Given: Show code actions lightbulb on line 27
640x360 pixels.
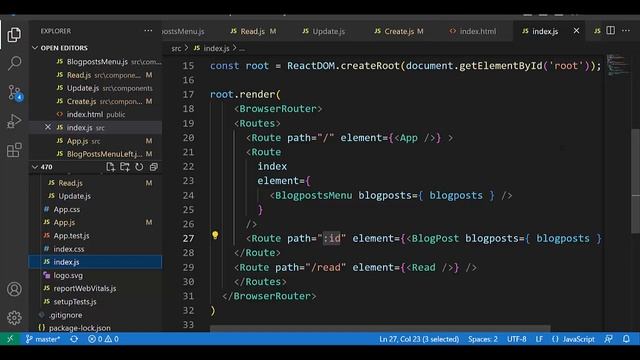Looking at the screenshot, I should click(215, 235).
